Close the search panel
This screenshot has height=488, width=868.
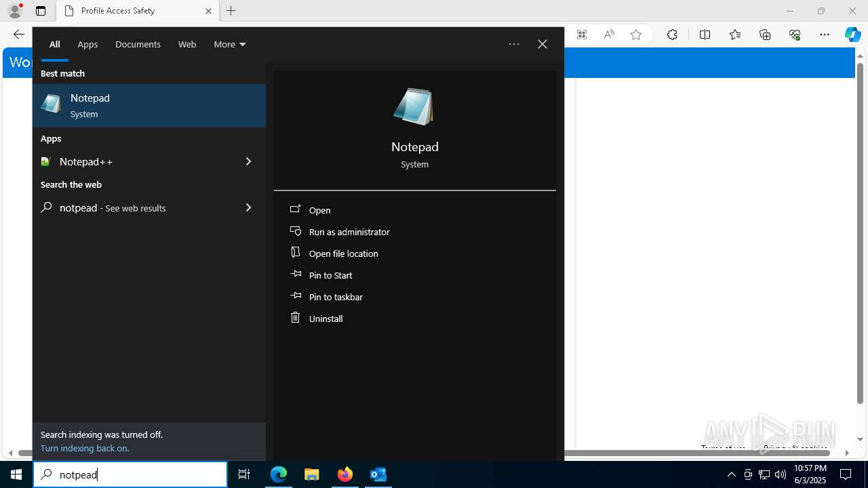tap(542, 44)
